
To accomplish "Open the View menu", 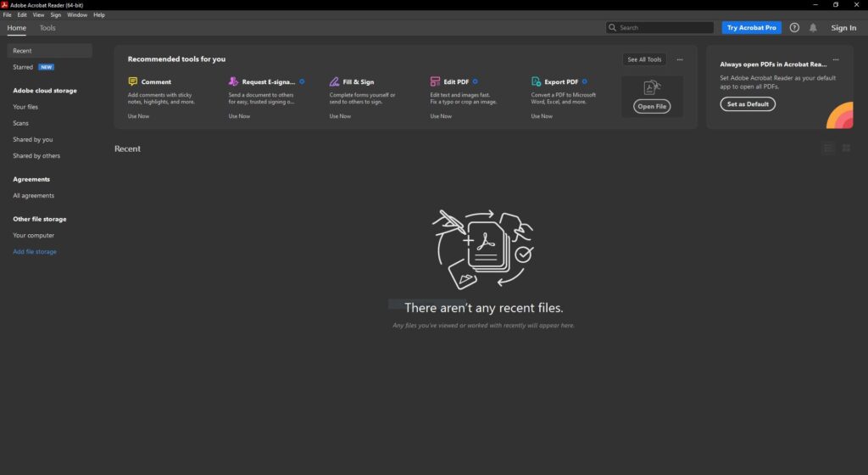I will [x=38, y=15].
